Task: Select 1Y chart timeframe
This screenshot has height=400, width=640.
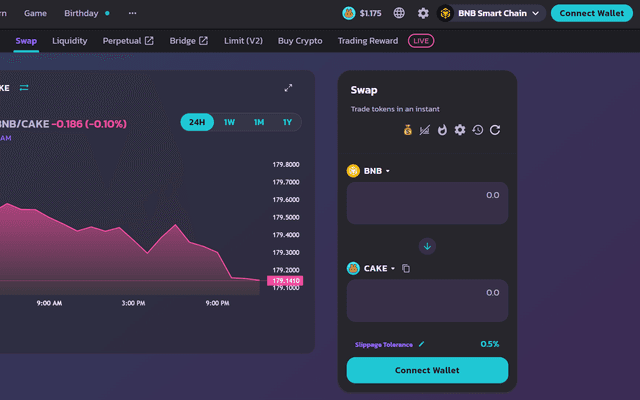Action: [x=287, y=122]
